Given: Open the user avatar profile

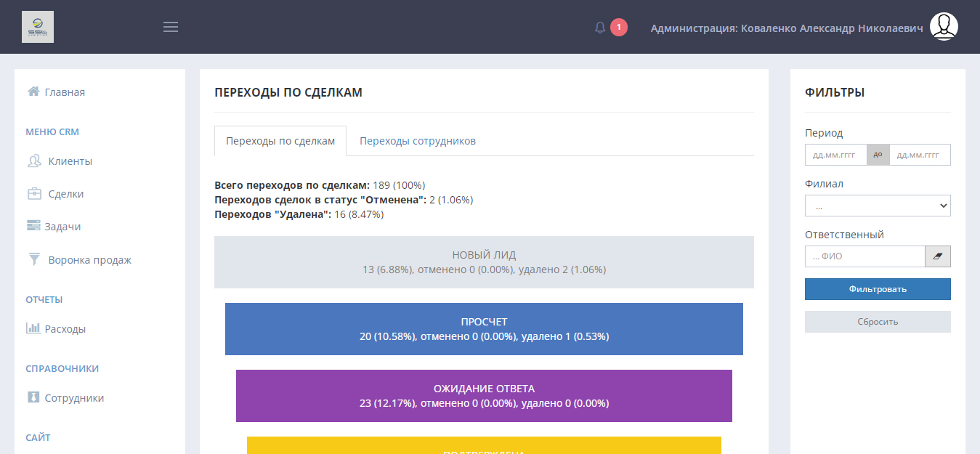Looking at the screenshot, I should pos(944,27).
